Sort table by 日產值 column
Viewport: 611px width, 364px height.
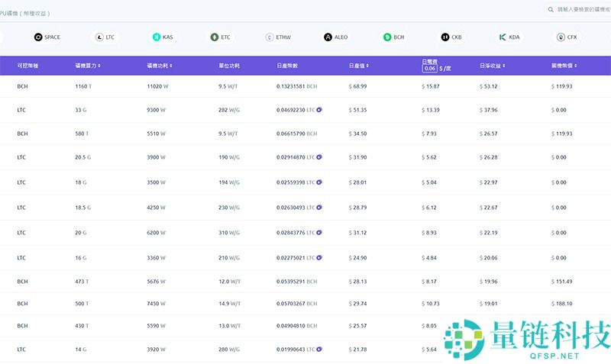pyautogui.click(x=360, y=66)
